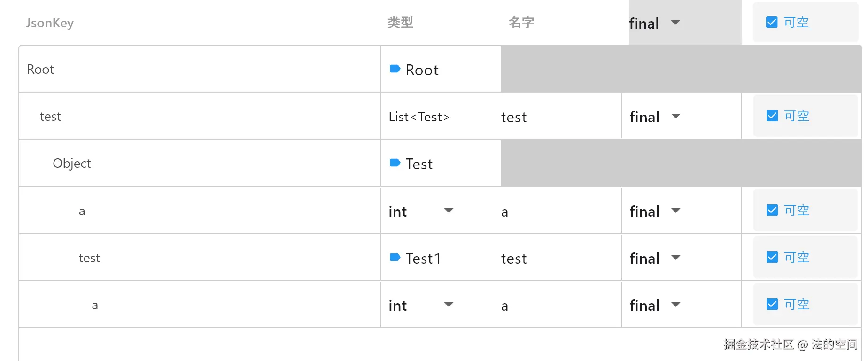The height and width of the screenshot is (361, 868).
Task: Open int type dropdown in last row
Action: (449, 305)
